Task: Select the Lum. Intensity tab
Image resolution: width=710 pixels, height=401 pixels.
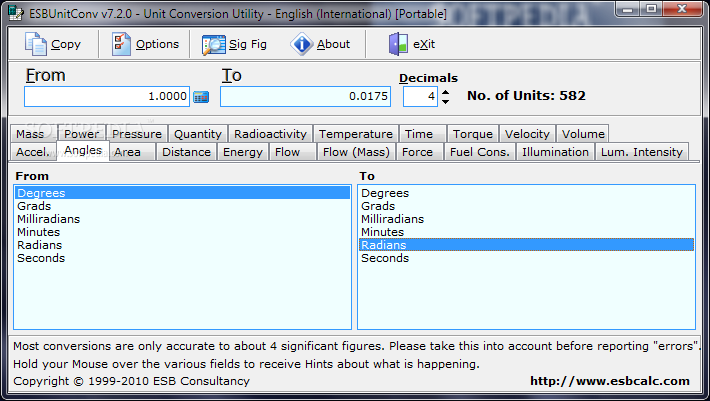Action: tap(642, 152)
